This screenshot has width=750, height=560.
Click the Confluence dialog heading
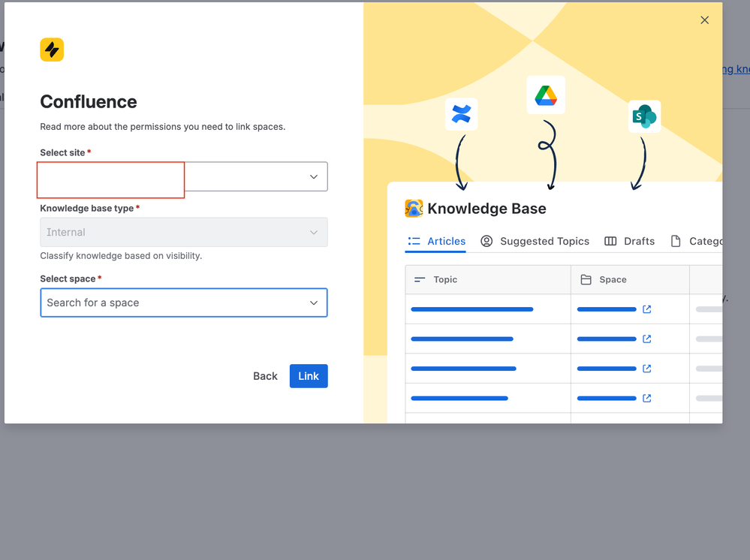tap(89, 102)
